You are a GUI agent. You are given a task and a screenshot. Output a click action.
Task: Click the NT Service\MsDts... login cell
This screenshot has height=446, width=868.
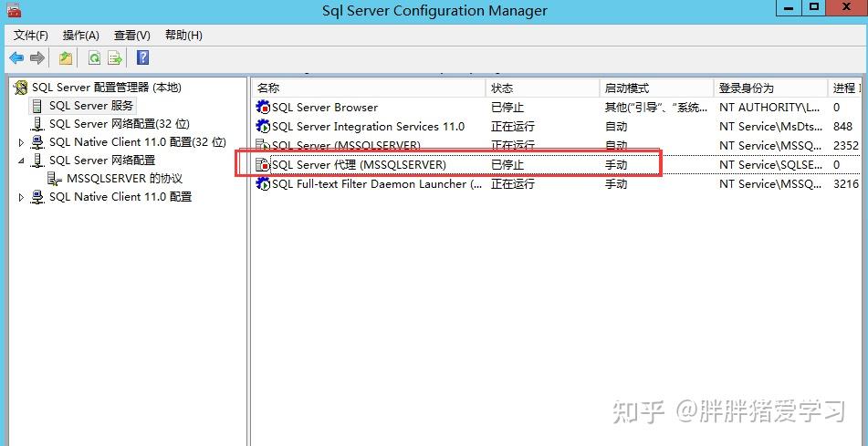pyautogui.click(x=770, y=127)
